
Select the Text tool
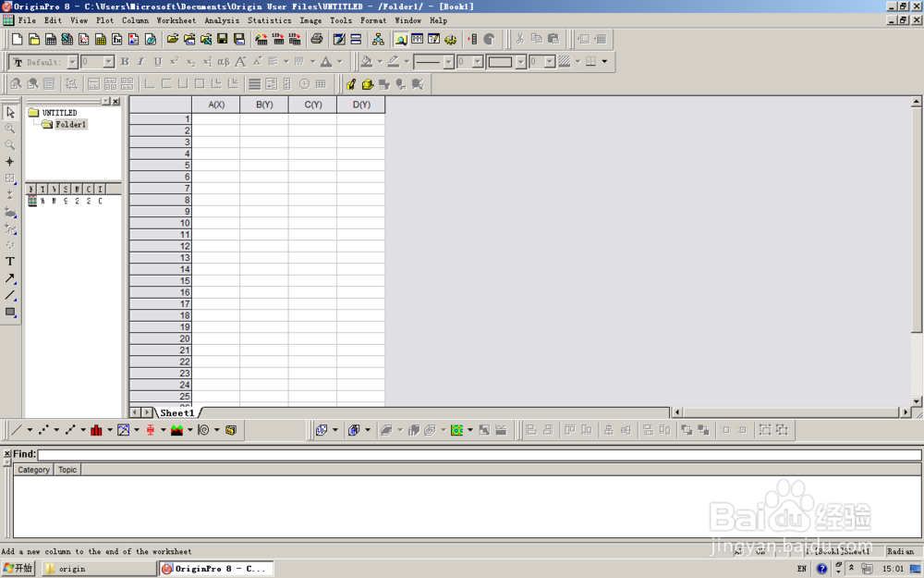click(x=10, y=262)
